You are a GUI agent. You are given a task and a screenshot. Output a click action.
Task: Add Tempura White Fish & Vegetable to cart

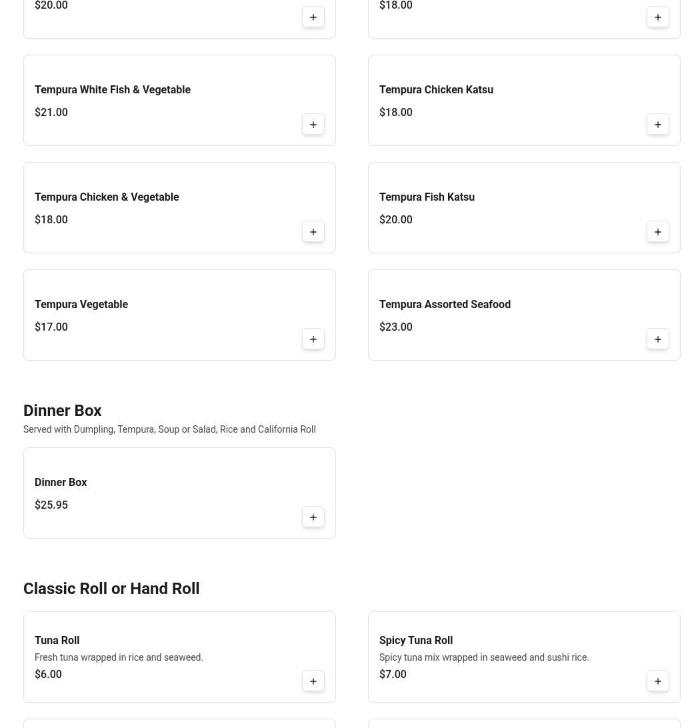click(x=313, y=125)
